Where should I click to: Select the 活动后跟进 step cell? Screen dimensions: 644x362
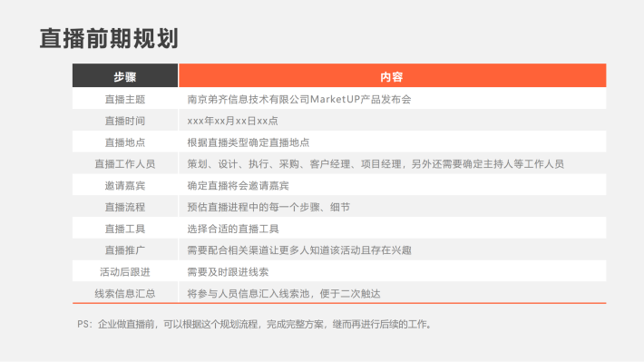(125, 271)
